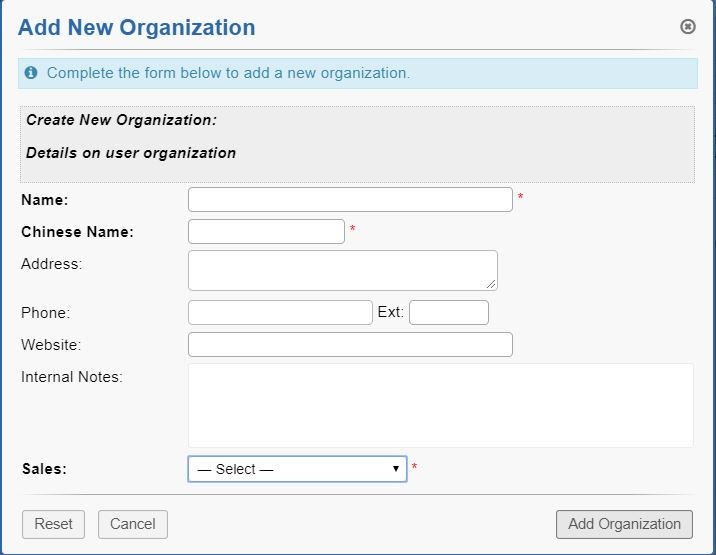The height and width of the screenshot is (555, 716).
Task: Click the 'Sales:' label
Action: [45, 469]
